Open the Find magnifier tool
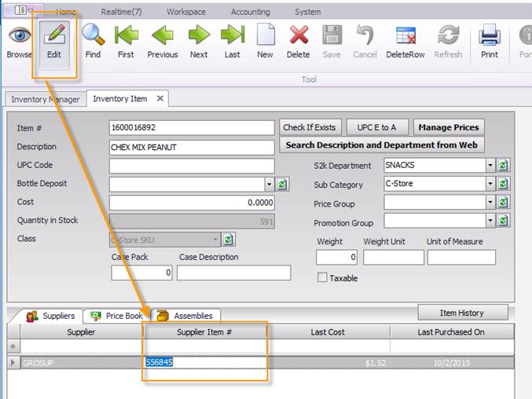 click(x=93, y=36)
